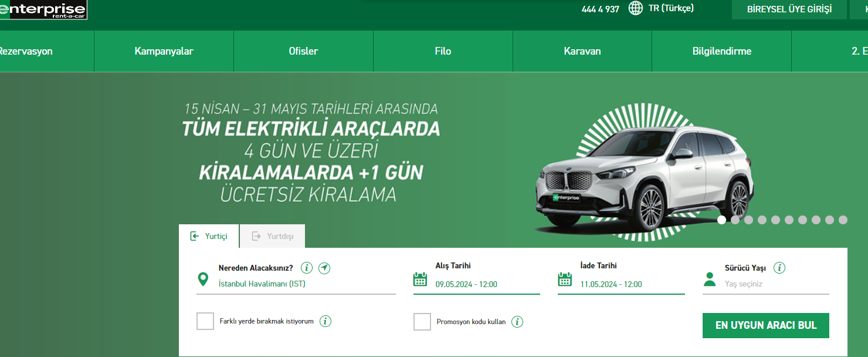
Task: Select the first carousel slide dot
Action: [x=721, y=220]
